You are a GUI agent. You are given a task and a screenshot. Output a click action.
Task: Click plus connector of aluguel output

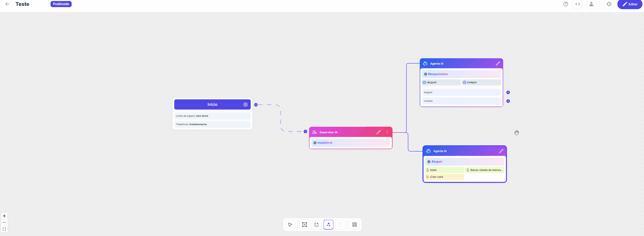tap(508, 92)
